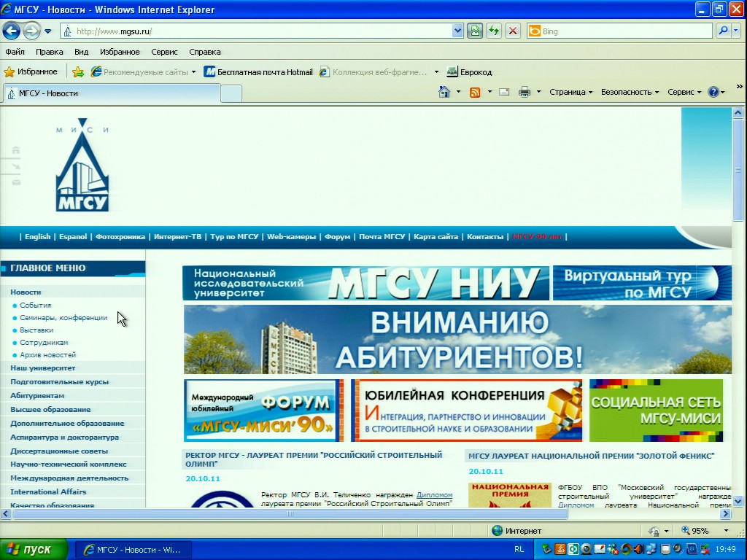Click the faint envelope icon left of logo
Screen dimensions: 747x560
click(16, 182)
